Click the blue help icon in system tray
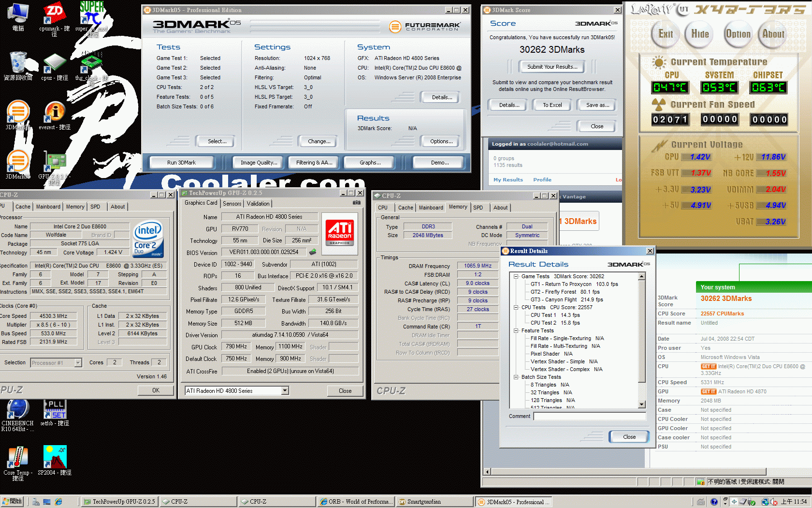The image size is (812, 508). (714, 502)
